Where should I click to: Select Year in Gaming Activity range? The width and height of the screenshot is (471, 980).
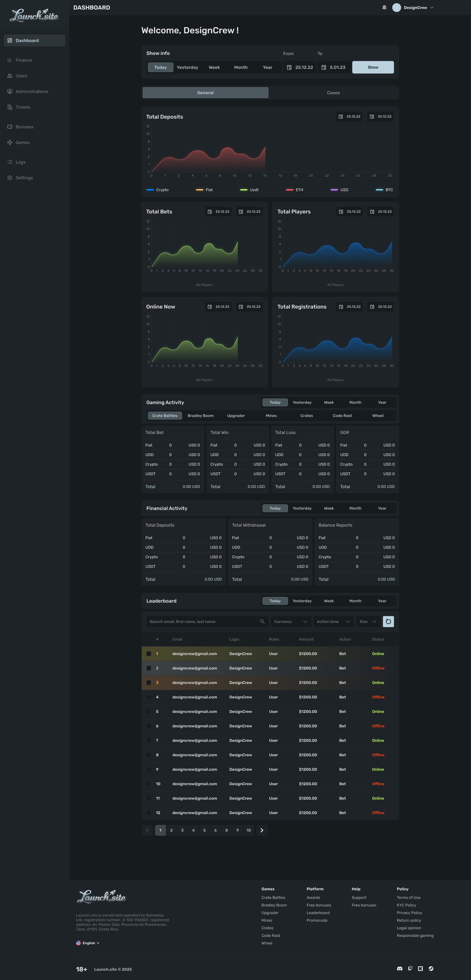coord(382,402)
